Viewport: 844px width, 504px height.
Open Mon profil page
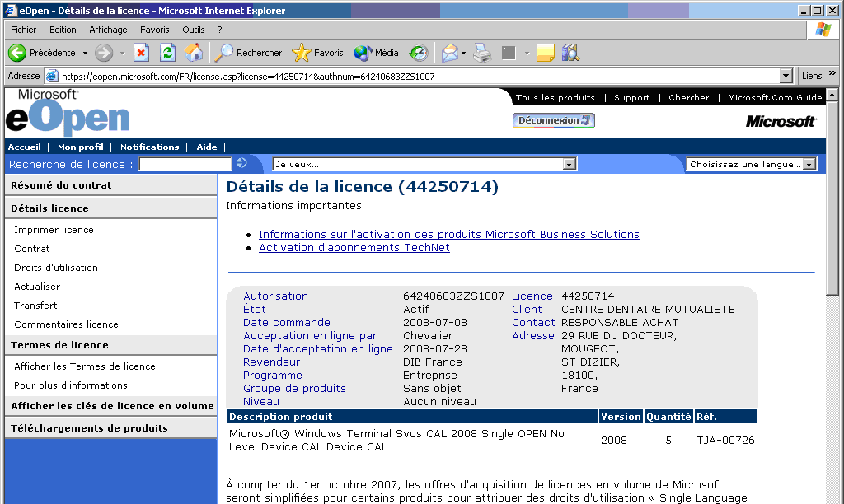[x=81, y=147]
